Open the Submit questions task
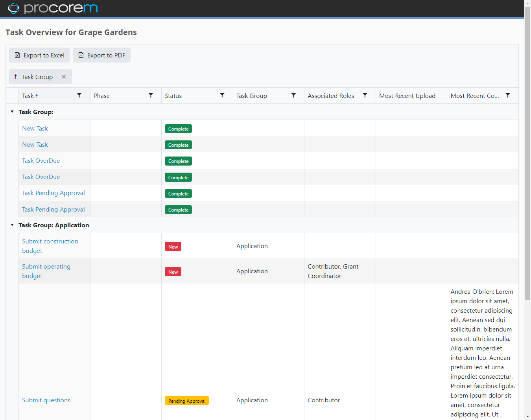Viewport: 531px width, 420px height. (46, 400)
